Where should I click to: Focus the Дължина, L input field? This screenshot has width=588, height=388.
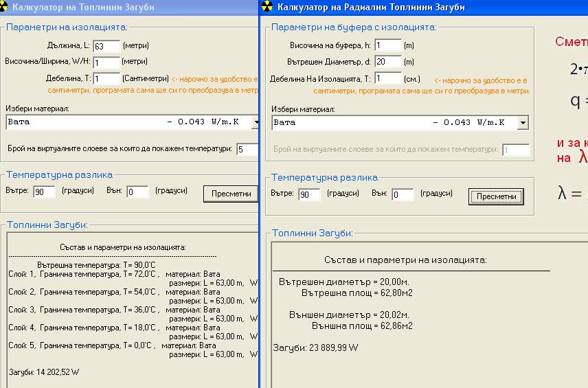pyautogui.click(x=106, y=46)
